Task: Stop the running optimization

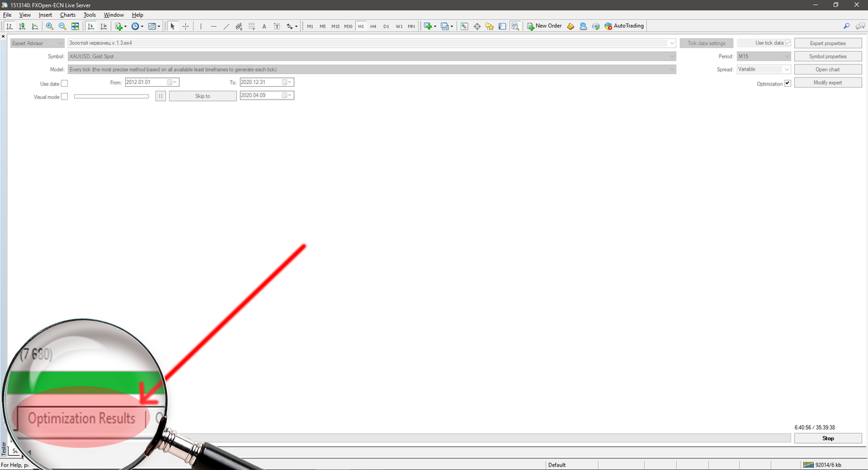Action: [828, 438]
